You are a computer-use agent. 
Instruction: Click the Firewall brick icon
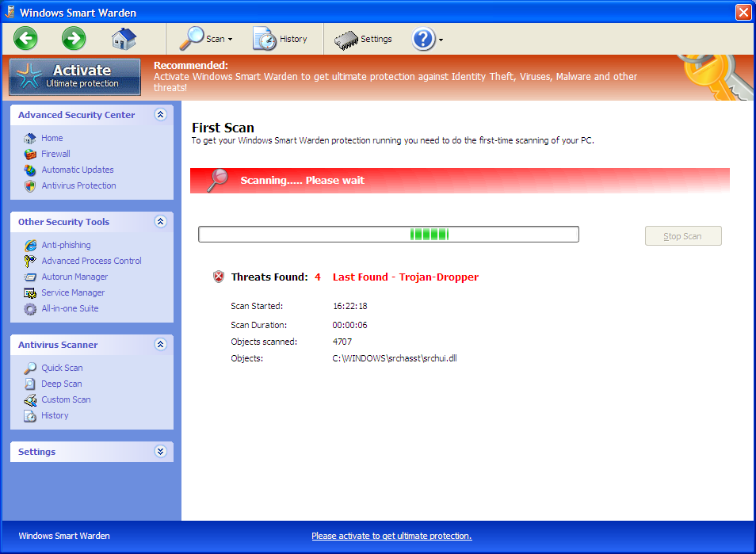click(x=30, y=155)
